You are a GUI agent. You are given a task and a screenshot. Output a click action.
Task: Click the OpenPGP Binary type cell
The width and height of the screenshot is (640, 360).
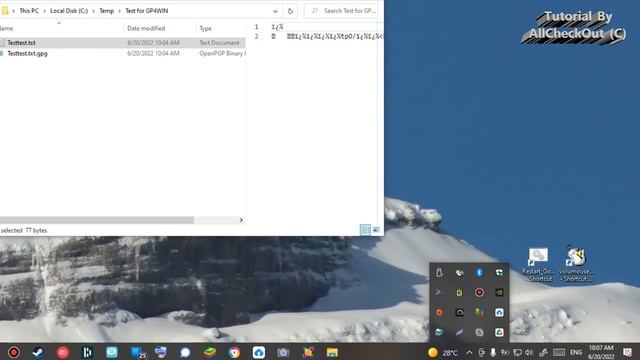[222, 53]
